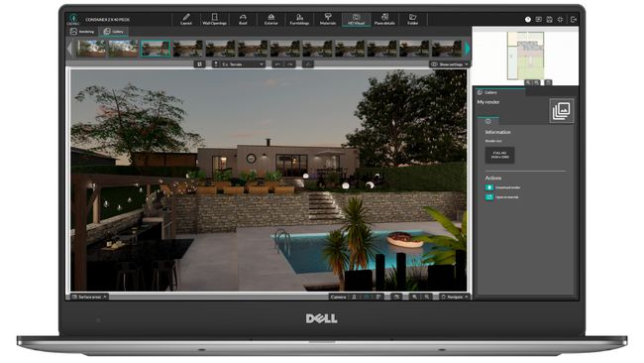Click Download render action
The image size is (644, 363).
503,187
